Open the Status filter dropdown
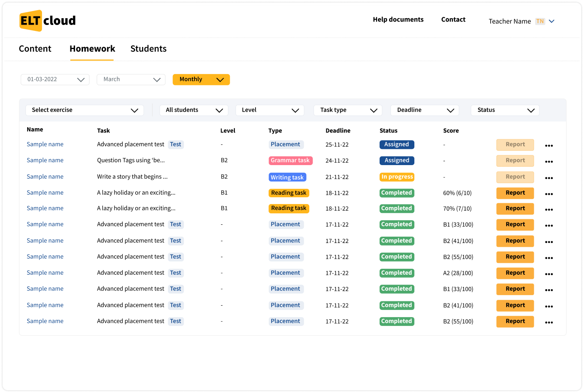 (x=505, y=110)
